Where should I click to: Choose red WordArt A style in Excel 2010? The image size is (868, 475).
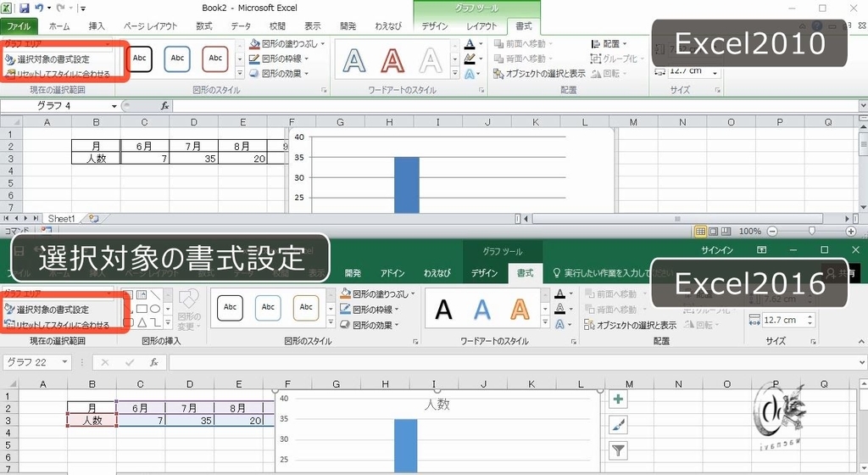pyautogui.click(x=392, y=59)
